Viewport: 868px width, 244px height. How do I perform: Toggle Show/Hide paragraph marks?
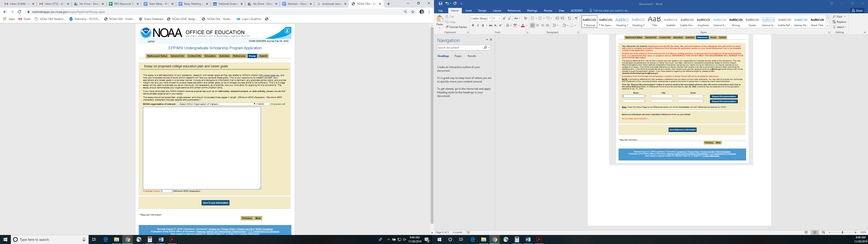576,19
